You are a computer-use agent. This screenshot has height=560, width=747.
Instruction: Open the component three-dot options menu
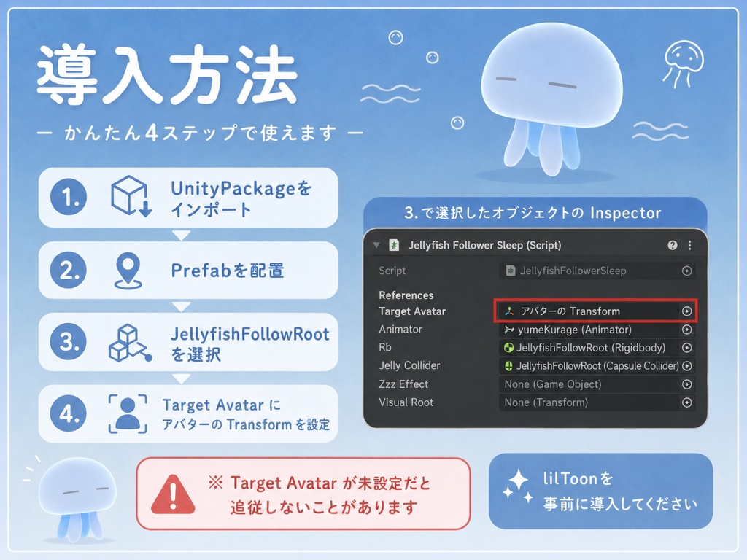(x=690, y=245)
